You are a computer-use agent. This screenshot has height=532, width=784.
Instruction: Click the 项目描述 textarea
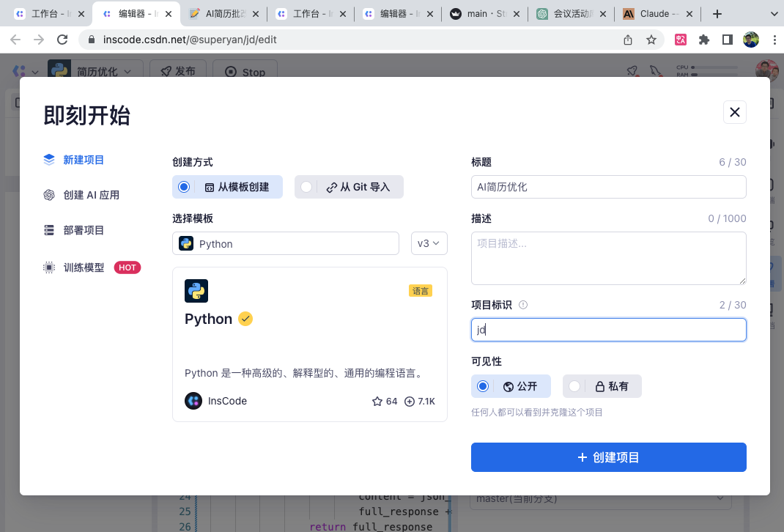(x=608, y=259)
